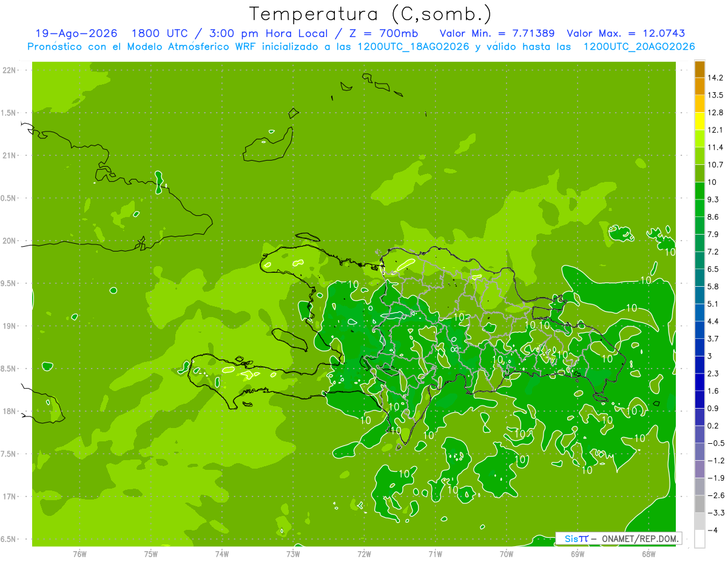Click the "-0.5" color scale value
Viewport: 728px width, 562px height.
coord(716,443)
